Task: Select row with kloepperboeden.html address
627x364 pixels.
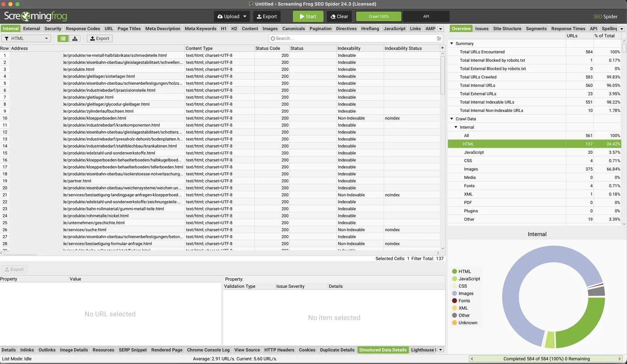Action: pyautogui.click(x=219, y=118)
